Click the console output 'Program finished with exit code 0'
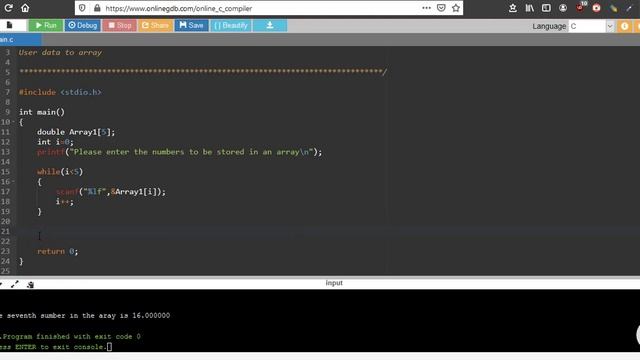 pos(71,337)
